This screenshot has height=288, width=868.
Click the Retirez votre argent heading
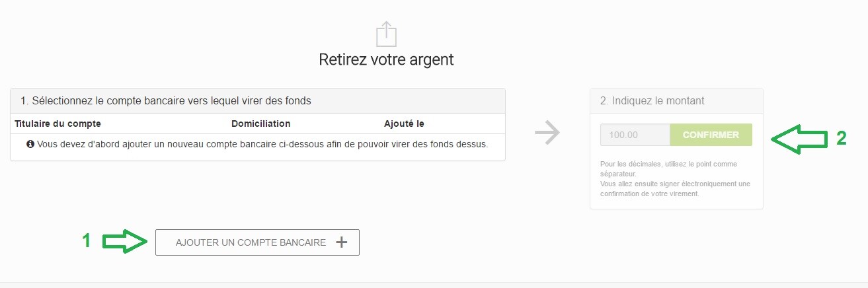coord(386,59)
